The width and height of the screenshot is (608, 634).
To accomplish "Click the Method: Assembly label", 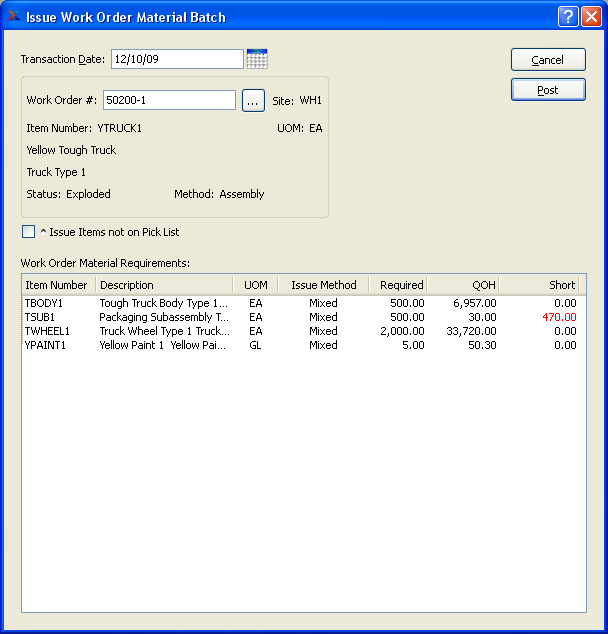I will pyautogui.click(x=219, y=194).
